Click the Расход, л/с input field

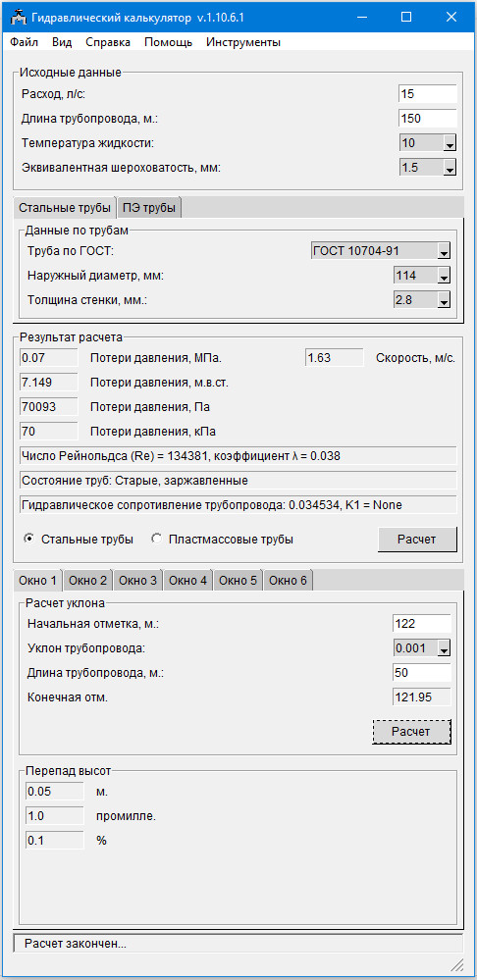[x=428, y=94]
